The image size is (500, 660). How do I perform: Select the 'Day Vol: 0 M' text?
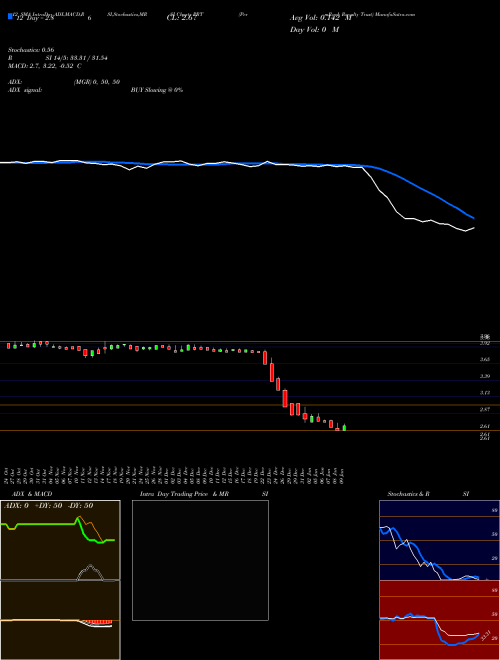tap(314, 30)
